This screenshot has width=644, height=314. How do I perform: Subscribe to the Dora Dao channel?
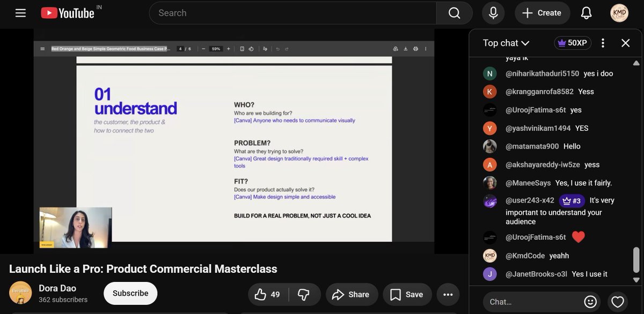coord(130,293)
